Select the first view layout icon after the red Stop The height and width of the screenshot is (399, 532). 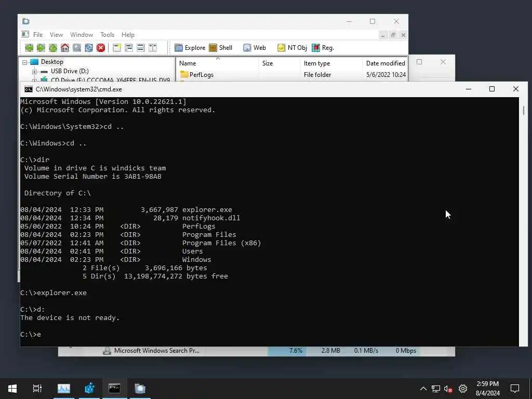[x=117, y=48]
